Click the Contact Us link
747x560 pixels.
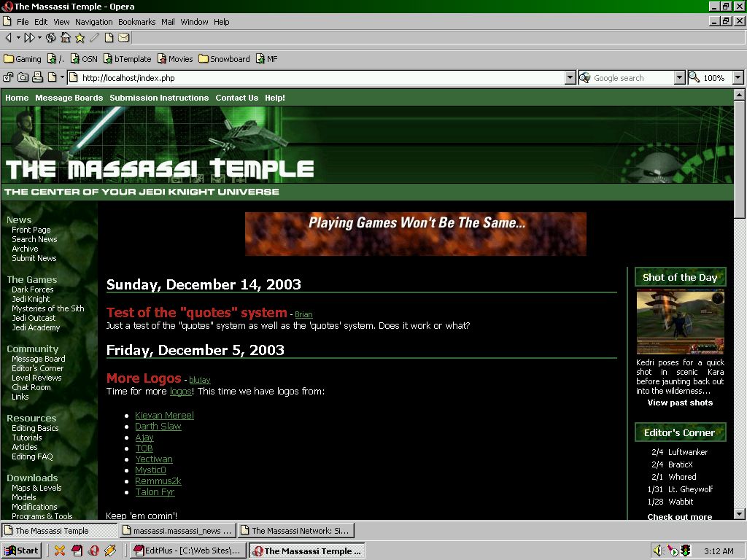[x=237, y=98]
